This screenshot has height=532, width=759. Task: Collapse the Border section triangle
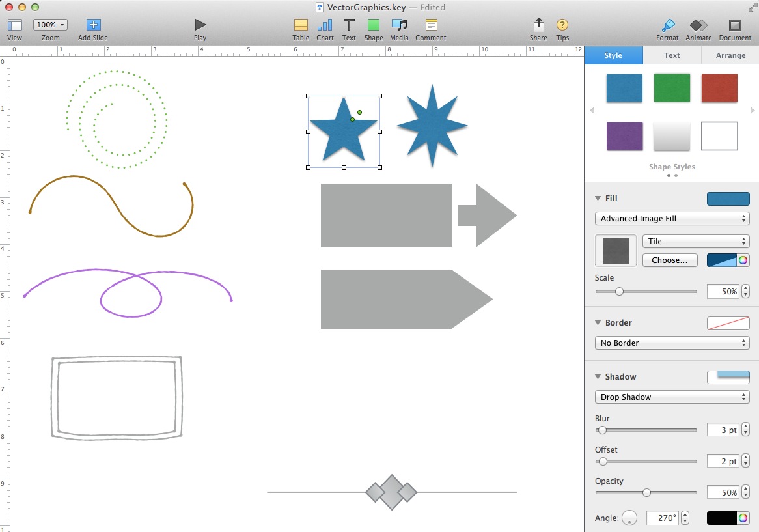pyautogui.click(x=598, y=322)
